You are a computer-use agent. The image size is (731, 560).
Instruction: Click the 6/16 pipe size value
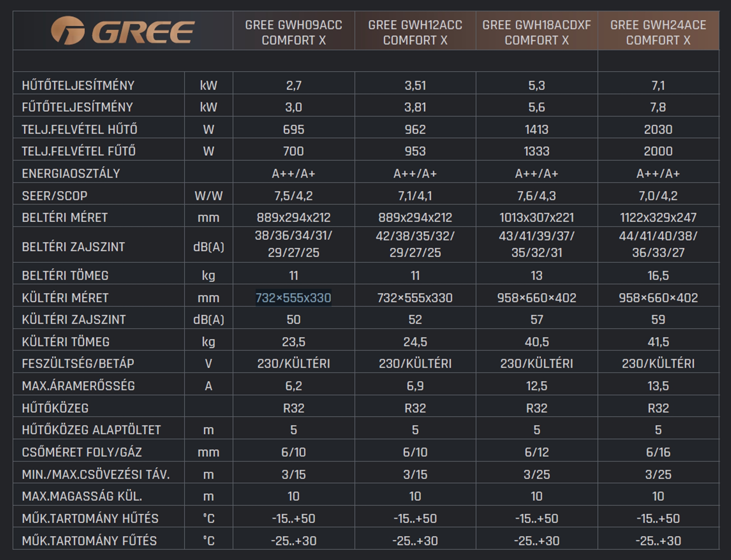pyautogui.click(x=658, y=452)
